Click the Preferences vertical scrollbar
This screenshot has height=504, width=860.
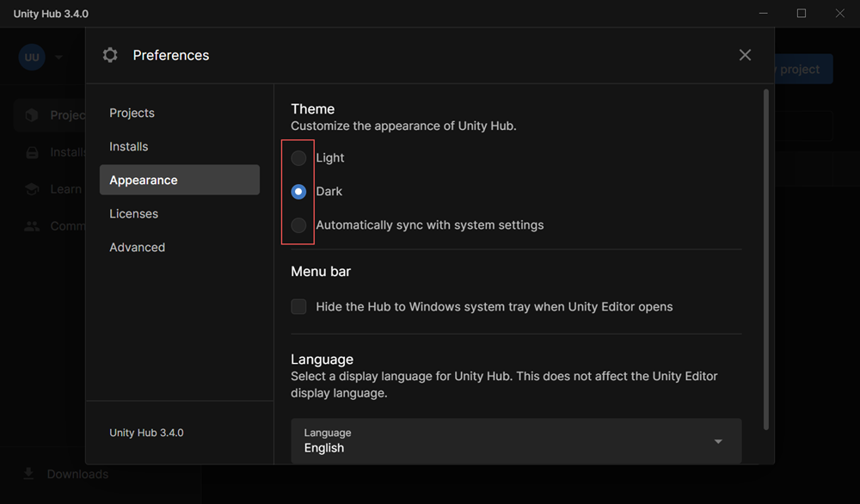click(x=765, y=260)
